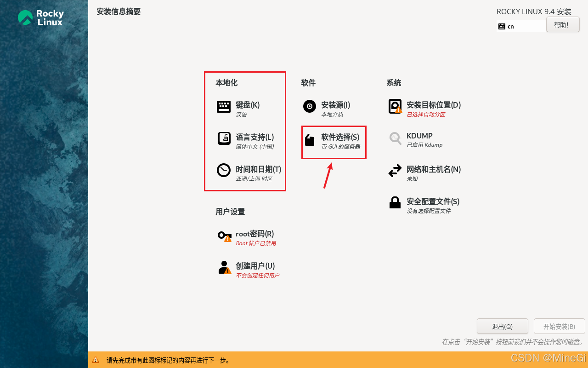Open root密码(R) label
This screenshot has width=588, height=368.
pyautogui.click(x=255, y=234)
